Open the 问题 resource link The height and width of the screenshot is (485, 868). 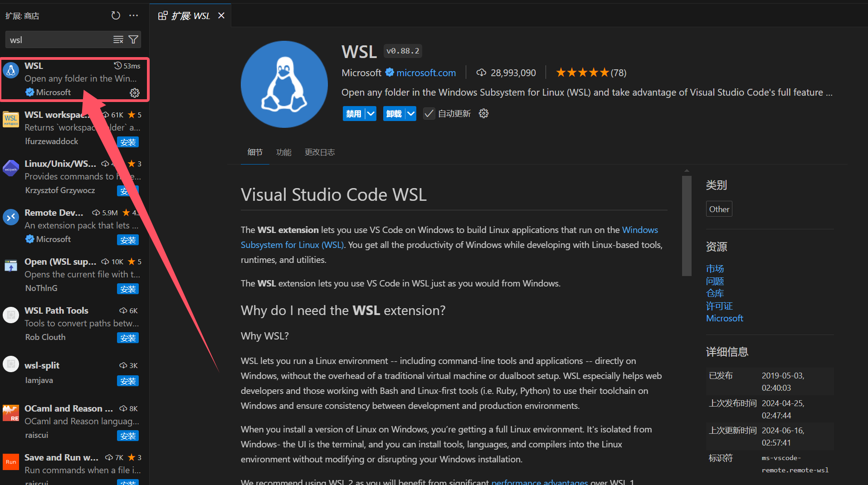click(715, 281)
